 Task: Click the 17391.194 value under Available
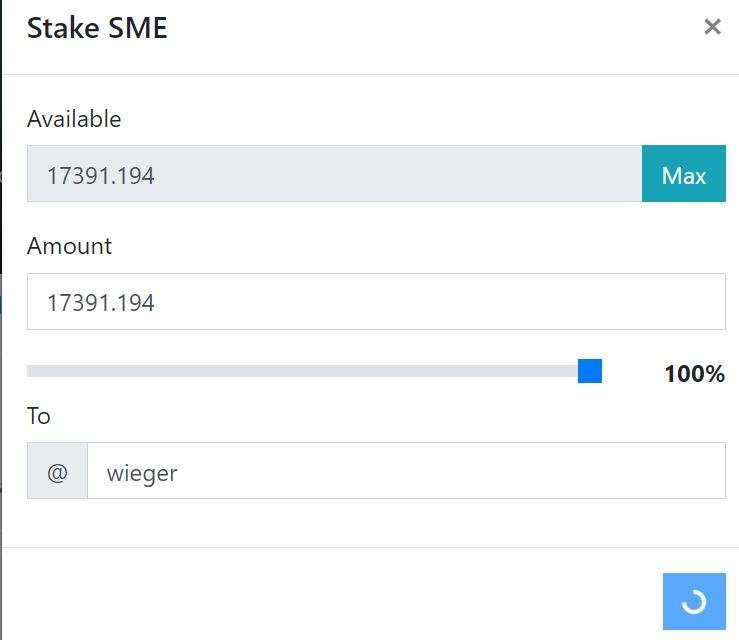tap(101, 176)
